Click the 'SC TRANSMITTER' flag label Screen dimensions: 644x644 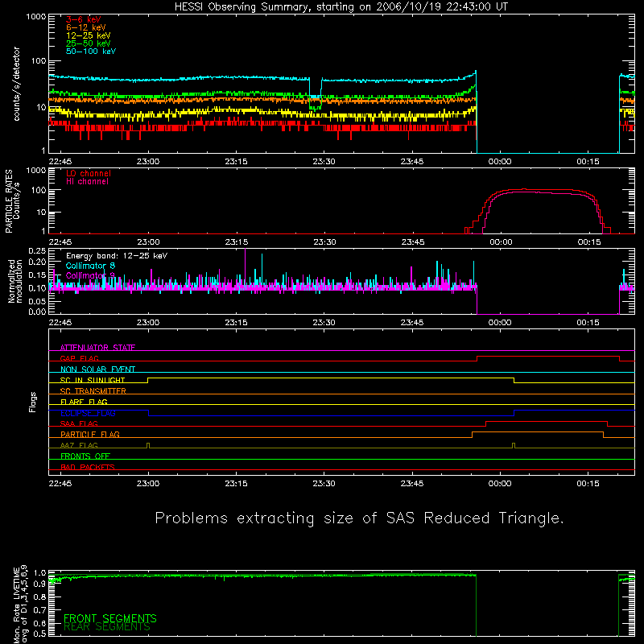[x=93, y=391]
